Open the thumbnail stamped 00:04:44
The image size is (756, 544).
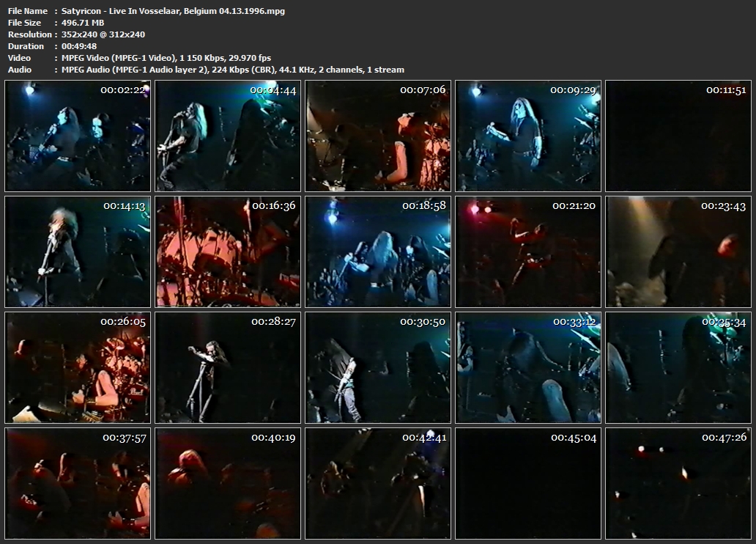tap(228, 136)
